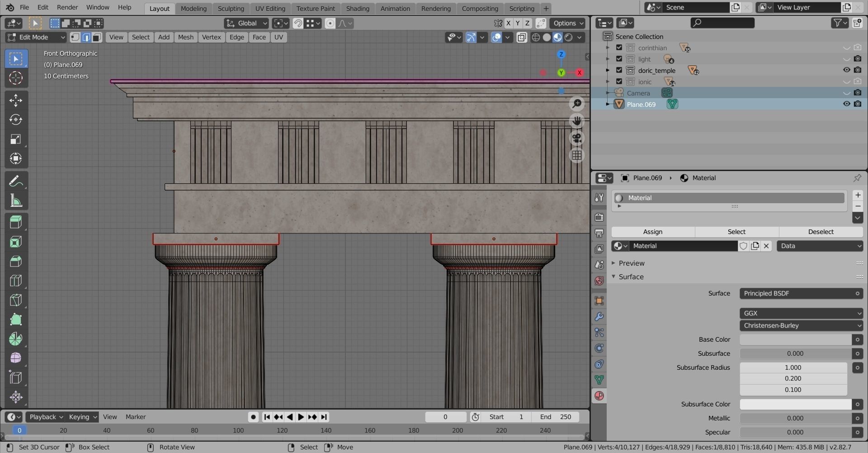868x453 pixels.
Task: Select the Extrude Region tool
Action: pyautogui.click(x=16, y=222)
